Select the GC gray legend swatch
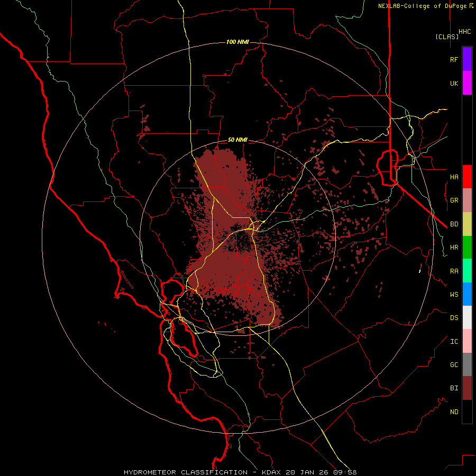 [x=467, y=364]
